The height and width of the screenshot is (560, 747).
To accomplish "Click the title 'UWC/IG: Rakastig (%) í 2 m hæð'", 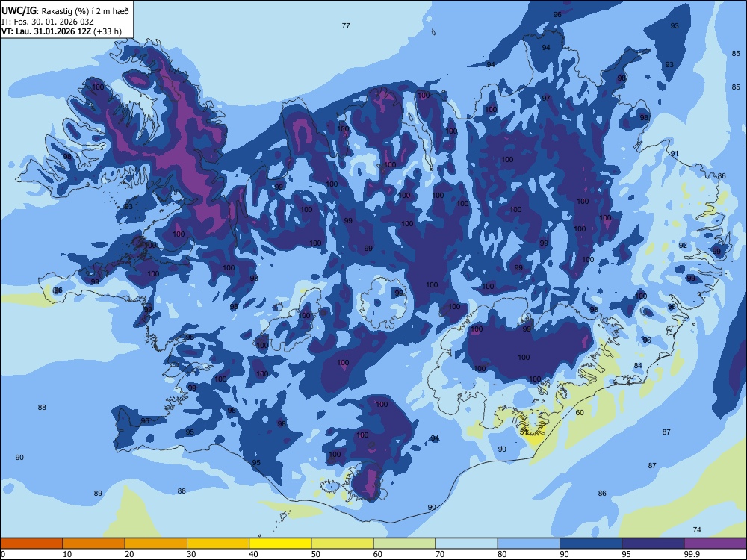I will click(65, 10).
